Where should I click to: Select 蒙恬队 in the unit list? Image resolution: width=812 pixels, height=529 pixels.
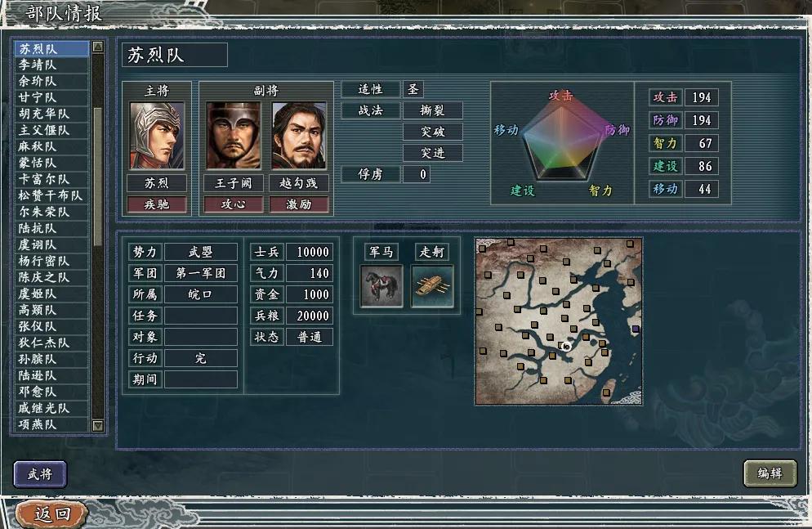(51, 163)
